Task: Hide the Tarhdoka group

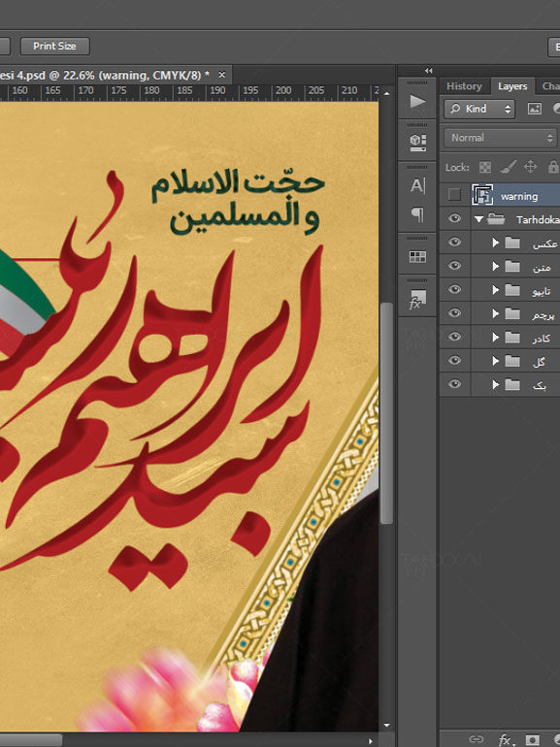Action: coord(454,218)
